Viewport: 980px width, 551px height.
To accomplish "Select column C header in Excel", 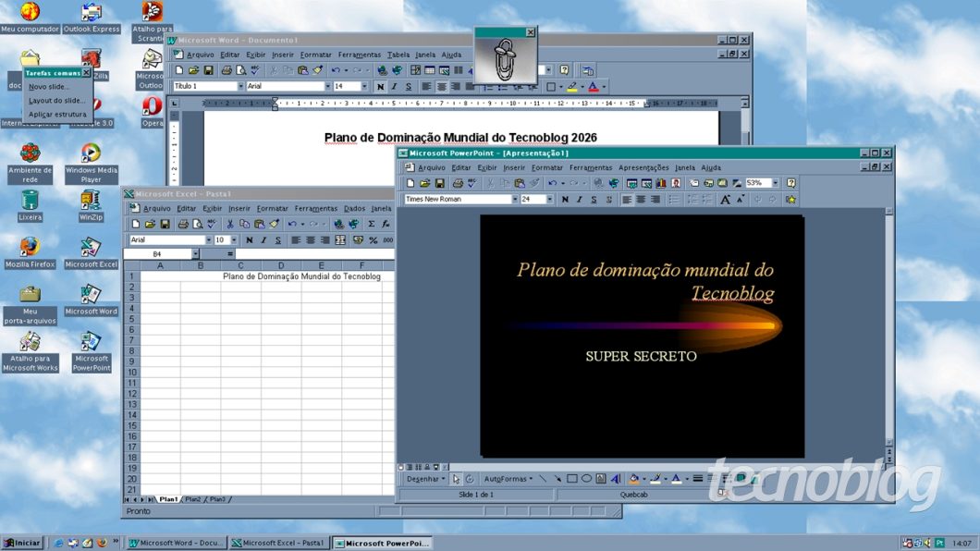I will coord(240,265).
